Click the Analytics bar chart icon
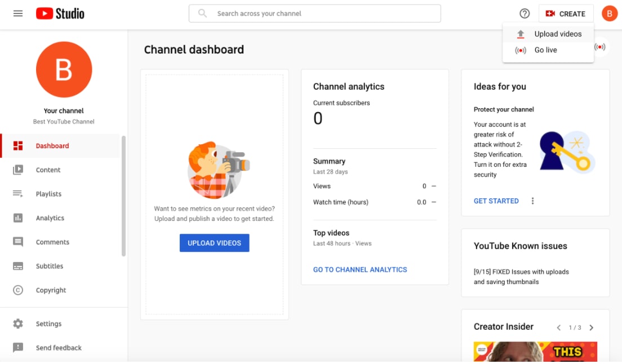622x364 pixels. pos(18,217)
